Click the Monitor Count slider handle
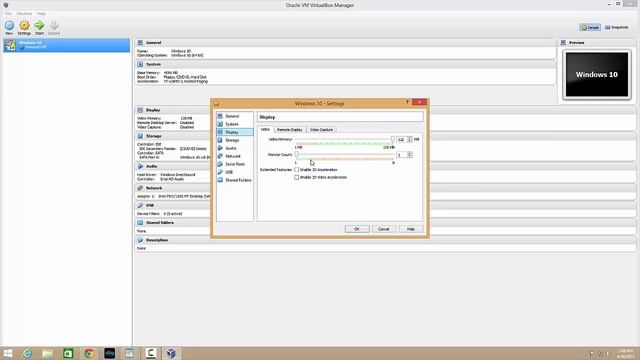 [297, 154]
